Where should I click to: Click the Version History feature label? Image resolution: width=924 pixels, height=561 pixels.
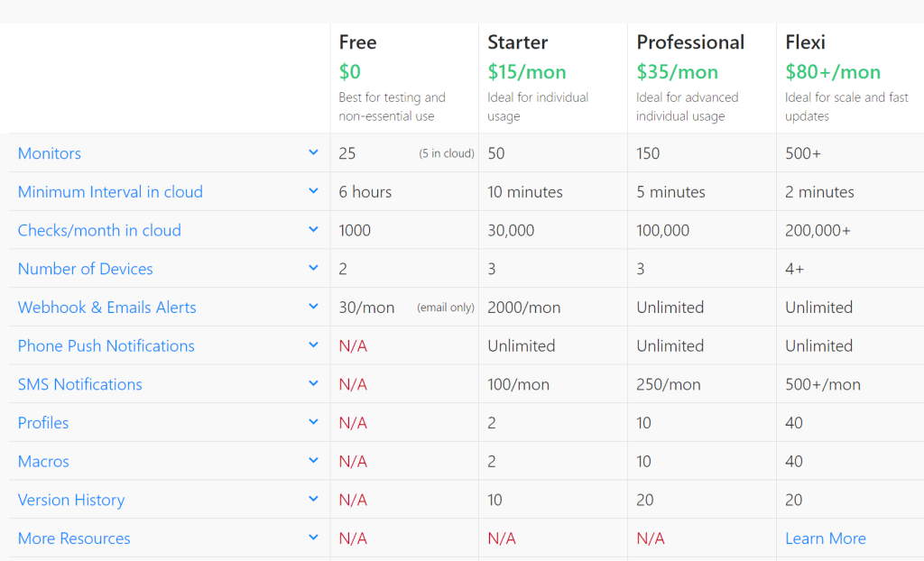71,500
